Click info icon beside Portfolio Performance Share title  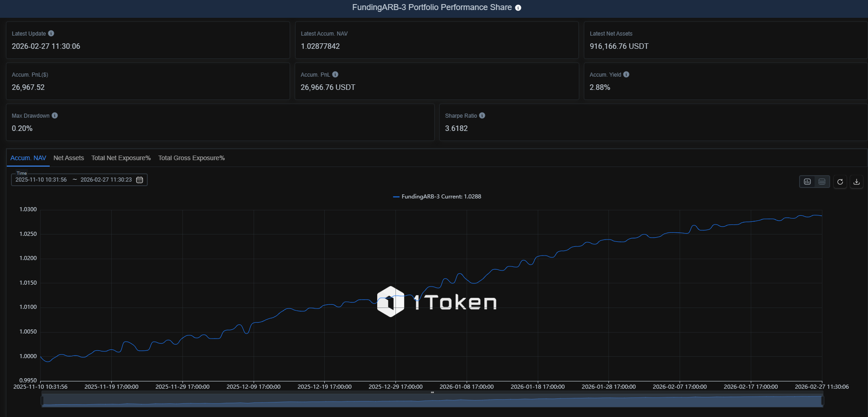tap(518, 8)
